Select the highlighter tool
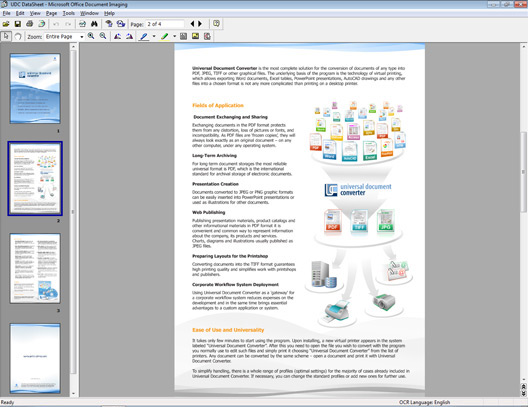528x407 pixels. pos(165,36)
